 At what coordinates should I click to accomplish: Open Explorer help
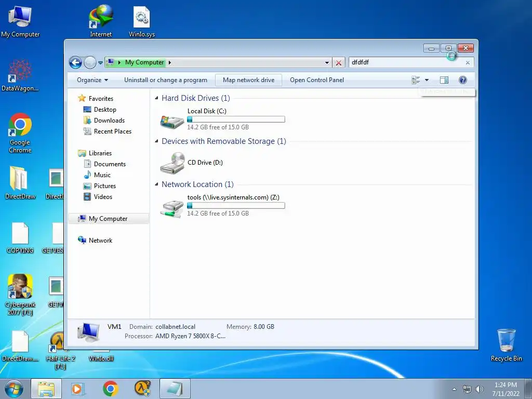tap(463, 80)
